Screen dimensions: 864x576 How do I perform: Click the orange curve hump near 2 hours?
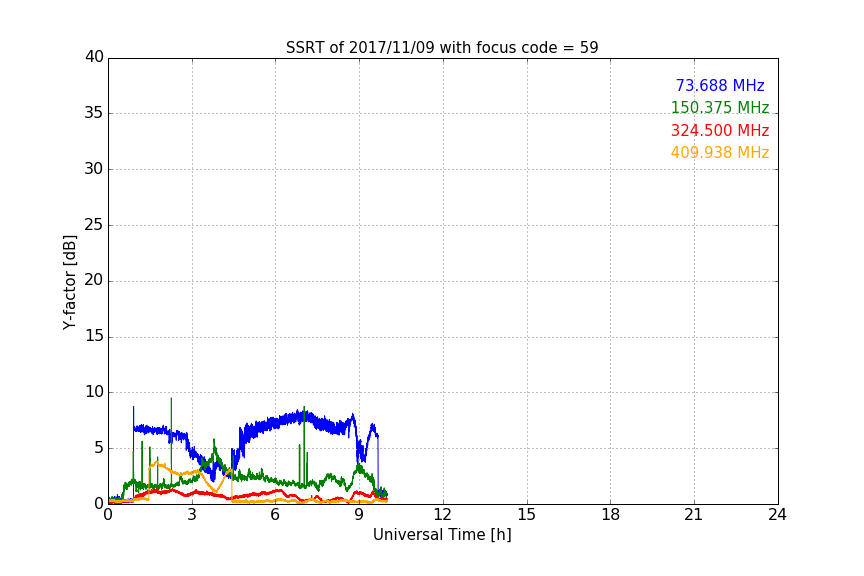pyautogui.click(x=157, y=465)
